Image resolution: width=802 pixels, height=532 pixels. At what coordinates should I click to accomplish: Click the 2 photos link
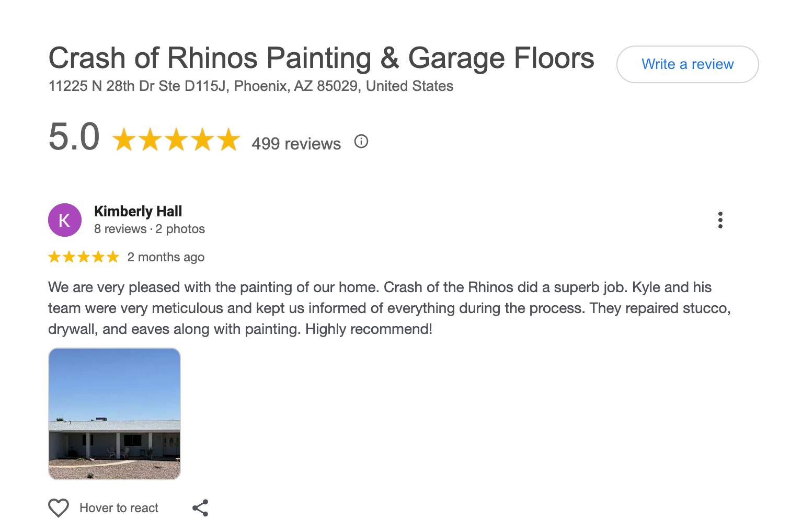tap(179, 229)
